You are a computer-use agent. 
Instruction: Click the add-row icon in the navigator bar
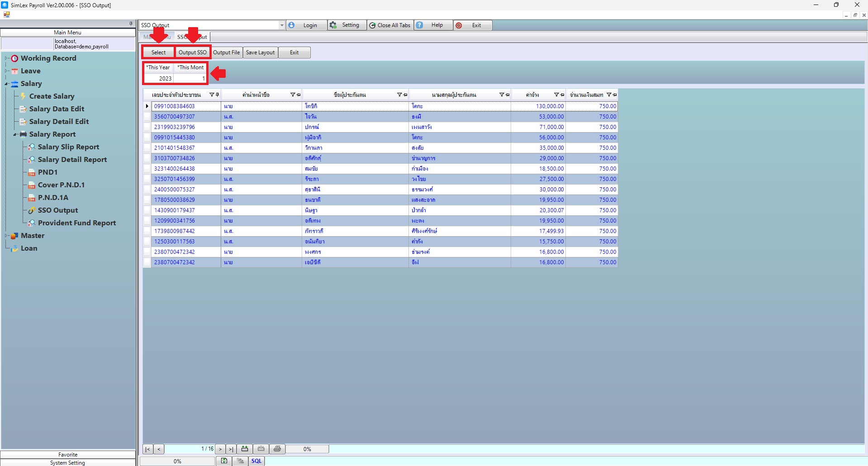coord(245,449)
